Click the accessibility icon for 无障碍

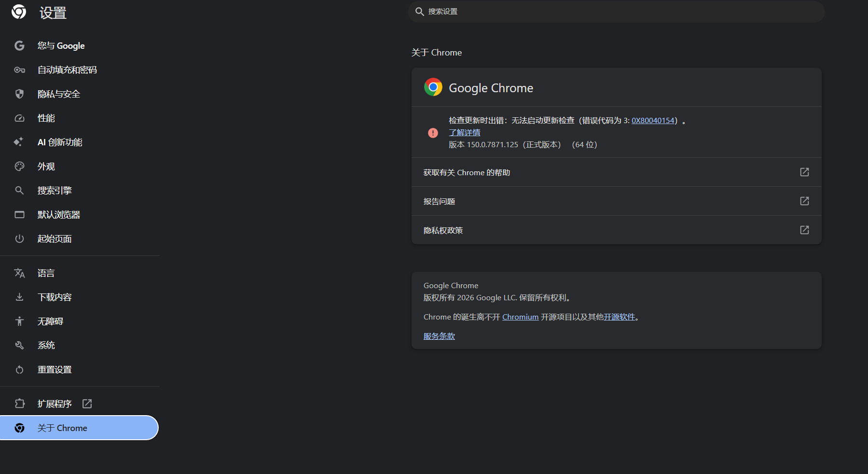(19, 321)
